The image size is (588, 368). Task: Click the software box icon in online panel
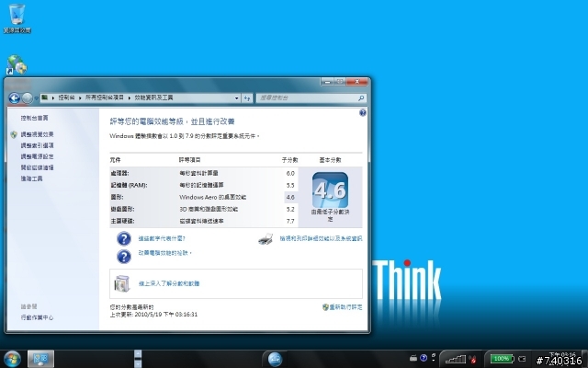(122, 284)
